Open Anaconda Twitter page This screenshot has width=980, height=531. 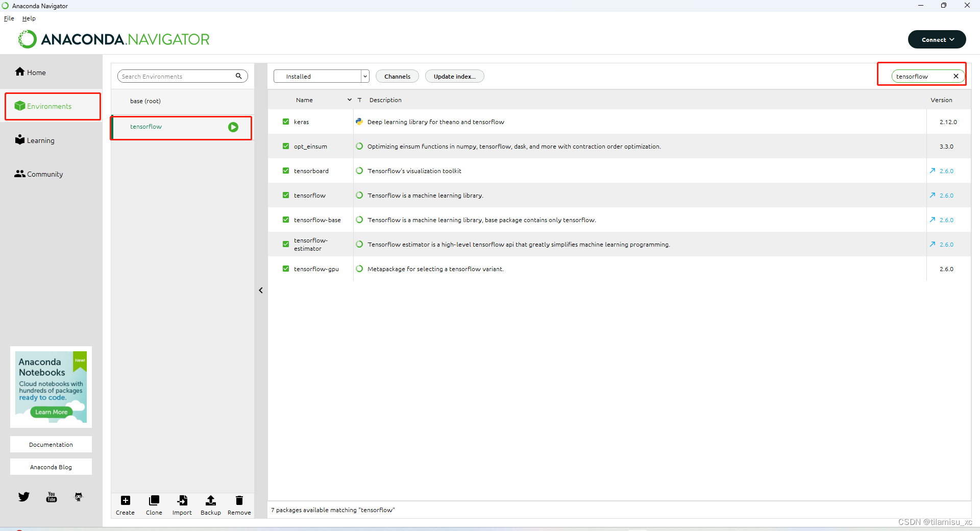[x=24, y=497]
